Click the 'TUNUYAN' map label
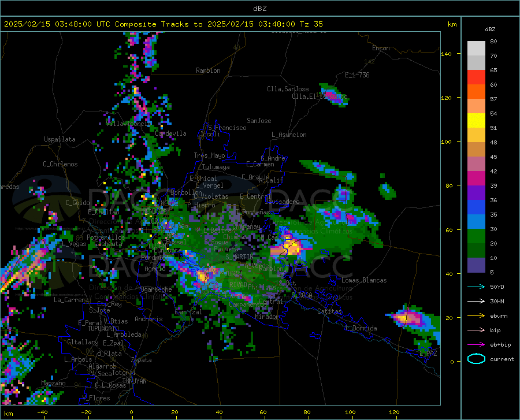The image size is (520, 420). 134,381
